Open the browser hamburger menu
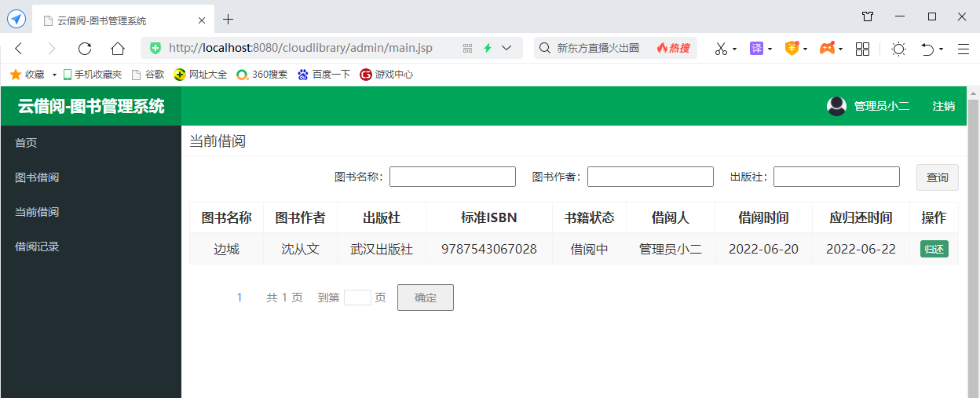This screenshot has height=398, width=980. tap(964, 49)
